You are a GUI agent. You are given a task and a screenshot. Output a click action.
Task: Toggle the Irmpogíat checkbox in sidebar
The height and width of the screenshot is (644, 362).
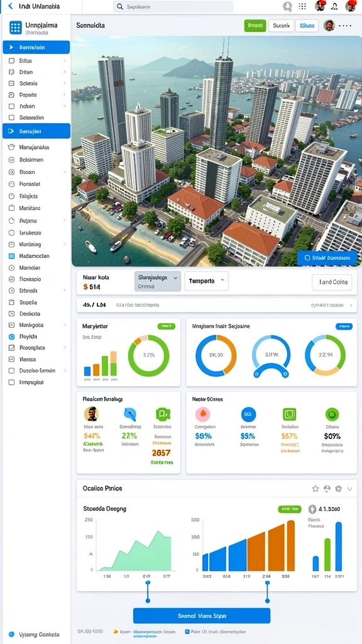pos(11,382)
